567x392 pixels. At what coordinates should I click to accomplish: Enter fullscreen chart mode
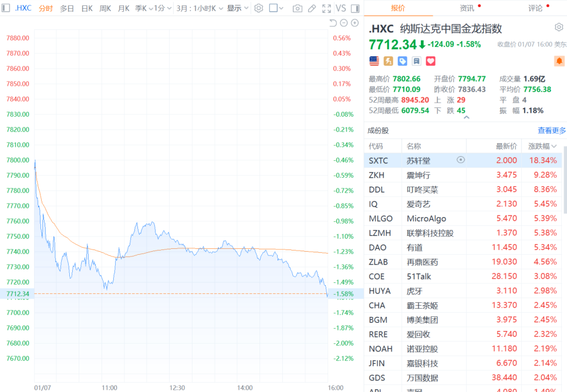[326, 8]
